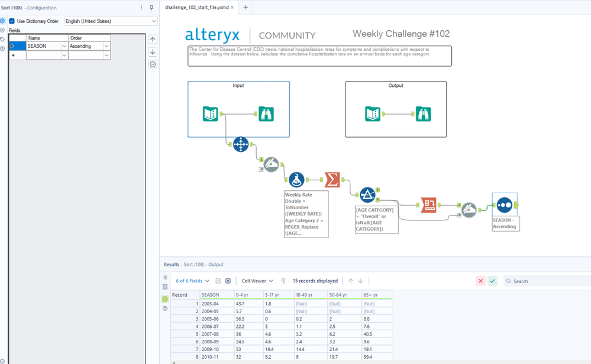Select the Input Data tool in Input container
591x364 pixels.
tap(211, 113)
